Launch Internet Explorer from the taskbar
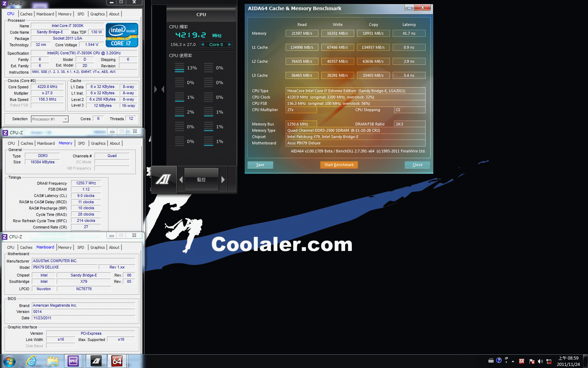The image size is (588, 368). 31,361
